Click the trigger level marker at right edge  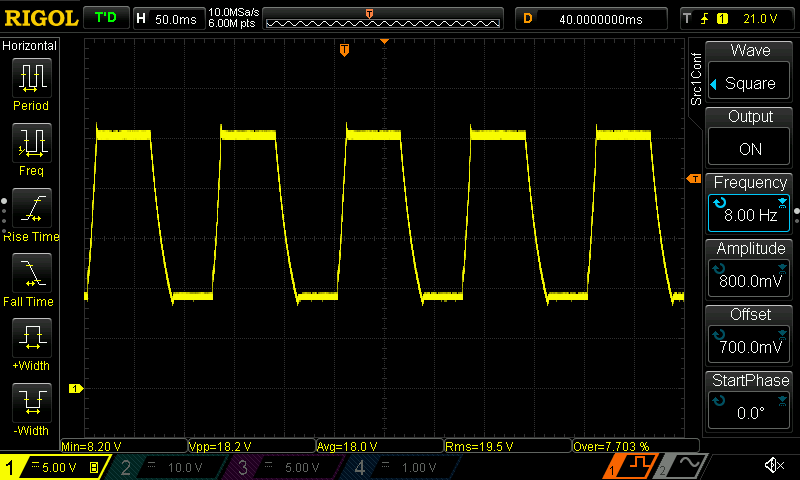tap(694, 179)
